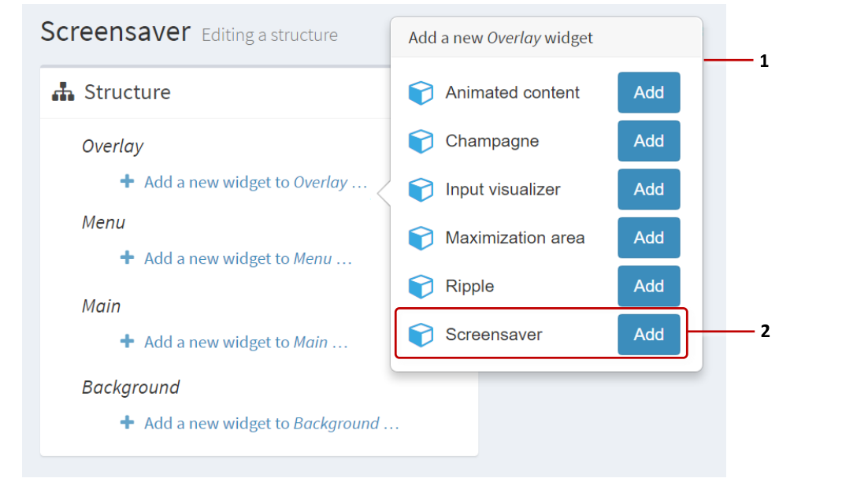
Task: Add the Screensaver widget
Action: [648, 334]
